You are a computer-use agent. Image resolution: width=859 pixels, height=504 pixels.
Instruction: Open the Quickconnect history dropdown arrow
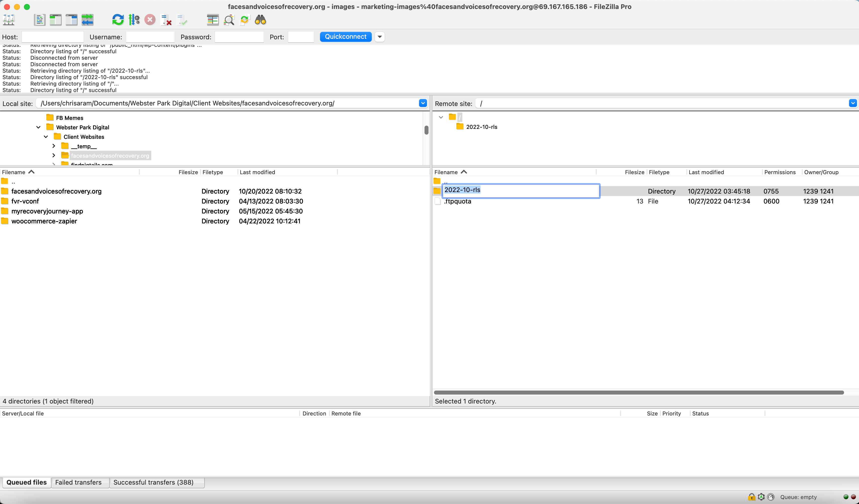click(379, 37)
